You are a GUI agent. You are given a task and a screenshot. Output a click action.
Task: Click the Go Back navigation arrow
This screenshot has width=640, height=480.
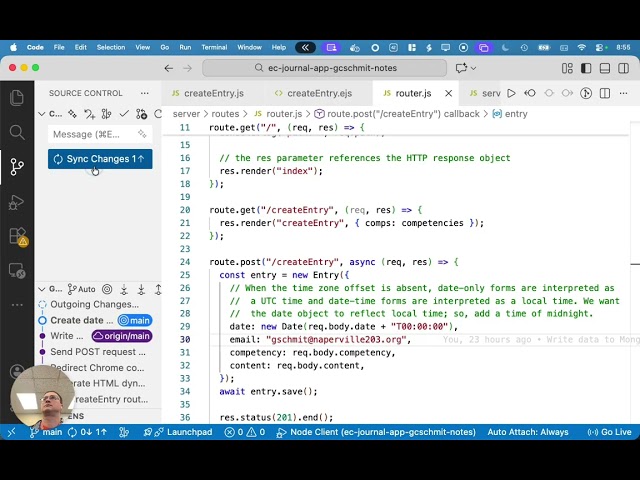coord(169,68)
